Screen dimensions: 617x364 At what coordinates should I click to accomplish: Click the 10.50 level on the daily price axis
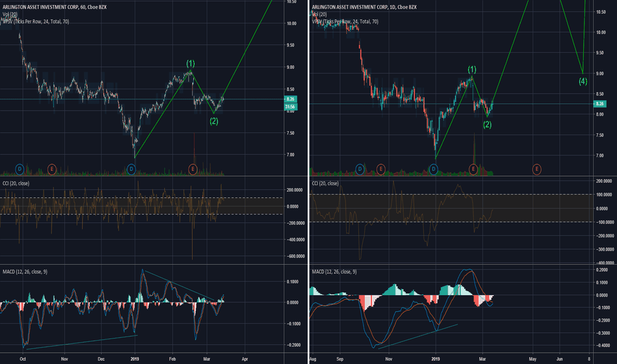[600, 12]
